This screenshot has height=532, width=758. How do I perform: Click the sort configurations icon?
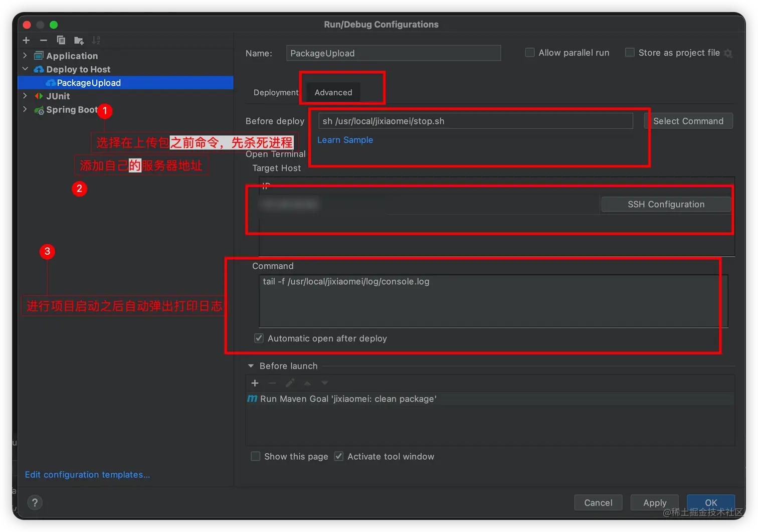point(96,40)
